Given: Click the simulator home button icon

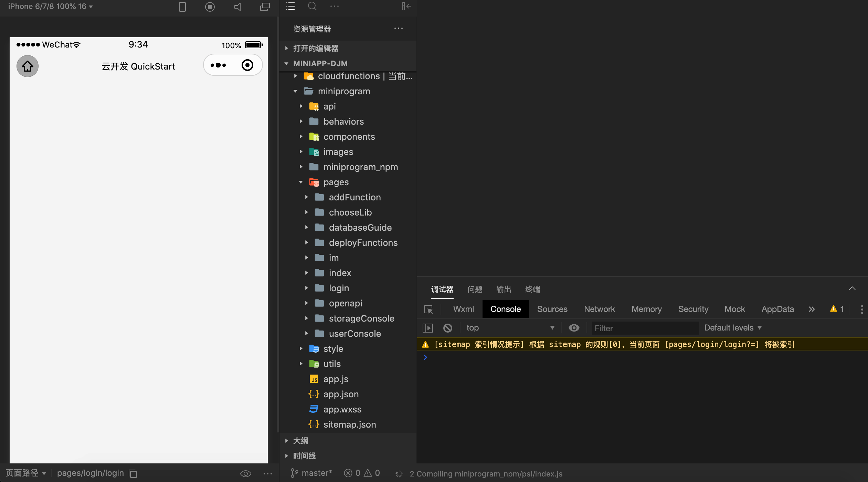Looking at the screenshot, I should point(28,66).
